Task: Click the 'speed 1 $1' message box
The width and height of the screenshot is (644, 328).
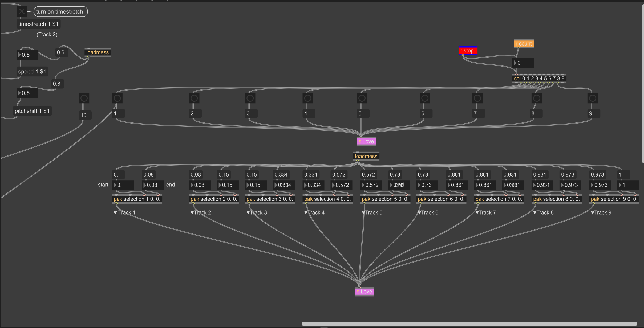Action: [x=32, y=72]
